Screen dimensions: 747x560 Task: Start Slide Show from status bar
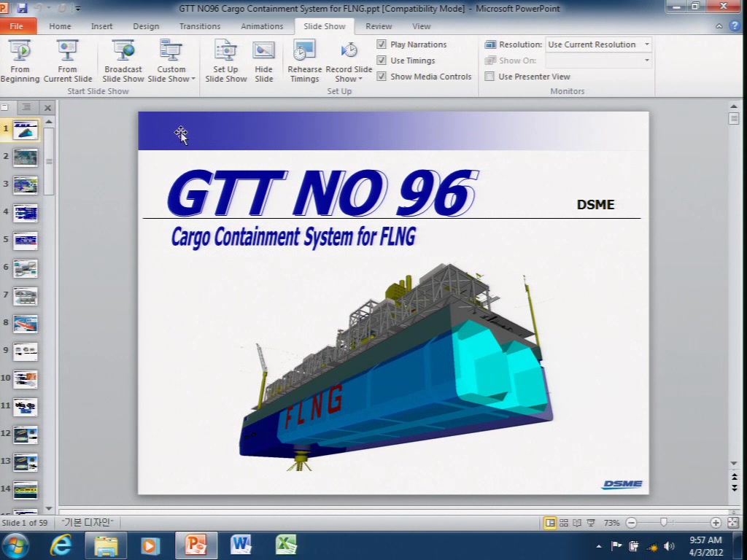pos(591,523)
